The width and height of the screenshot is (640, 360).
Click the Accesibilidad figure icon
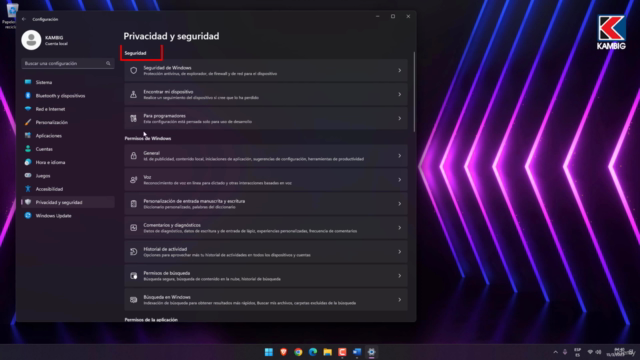coord(28,189)
